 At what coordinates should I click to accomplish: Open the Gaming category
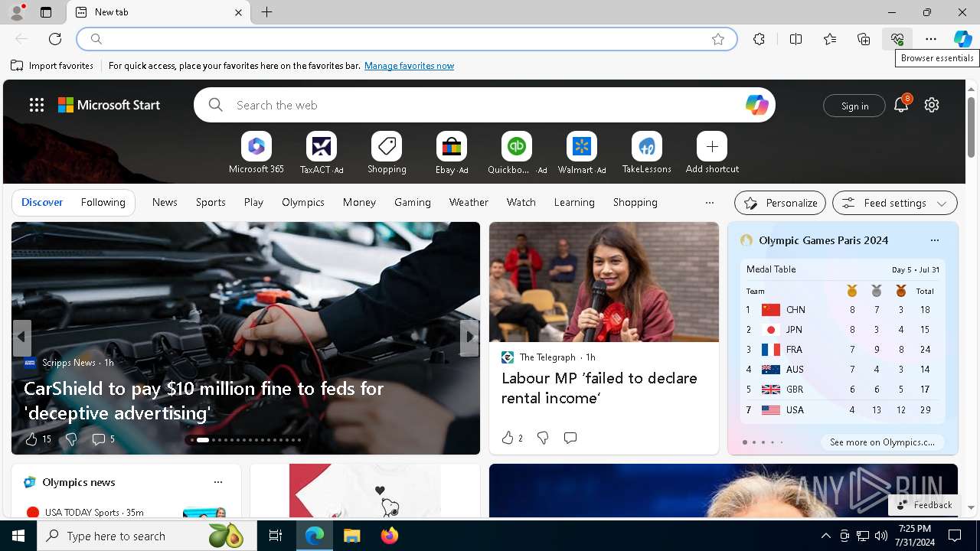coord(413,202)
